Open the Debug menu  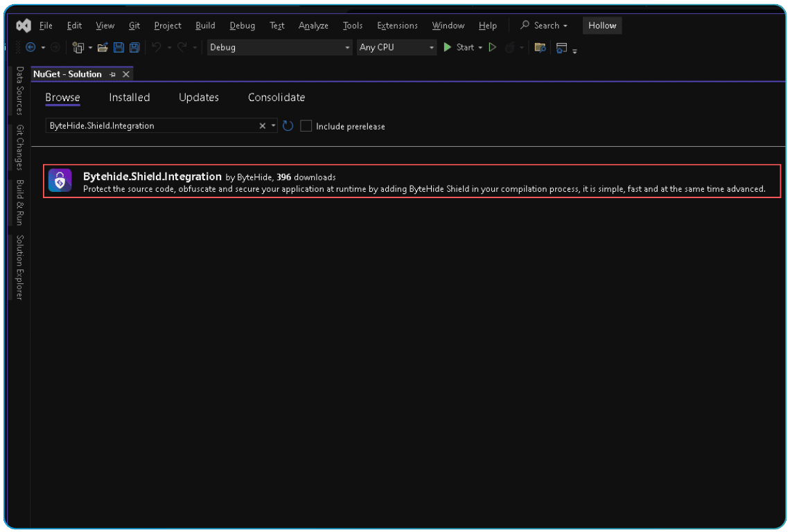(243, 26)
